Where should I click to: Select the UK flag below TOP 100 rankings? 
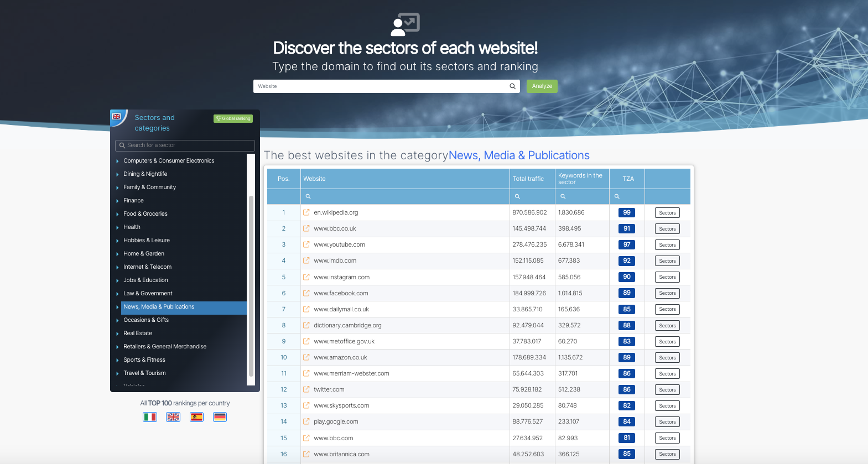[x=173, y=417]
